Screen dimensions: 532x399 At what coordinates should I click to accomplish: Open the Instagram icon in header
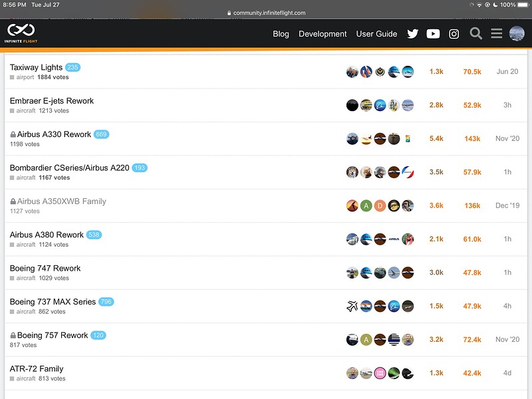[454, 34]
